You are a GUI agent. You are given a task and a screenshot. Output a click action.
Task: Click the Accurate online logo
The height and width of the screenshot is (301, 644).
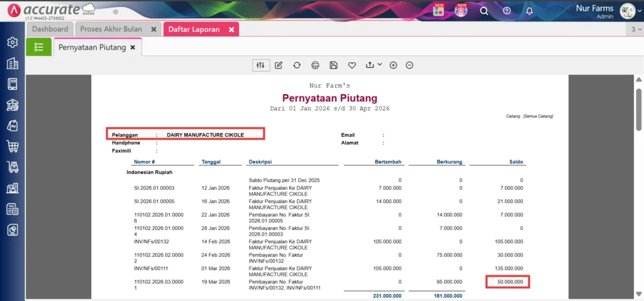pos(52,10)
